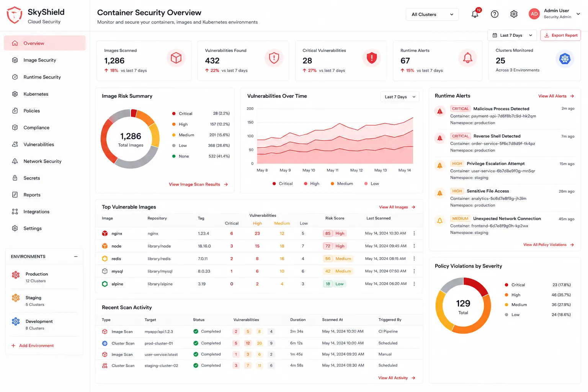Click the Vulnerabilities Found shield icon

point(274,58)
